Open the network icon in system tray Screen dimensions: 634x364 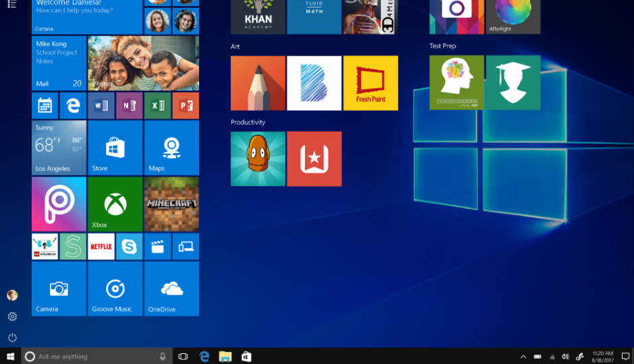(x=552, y=357)
